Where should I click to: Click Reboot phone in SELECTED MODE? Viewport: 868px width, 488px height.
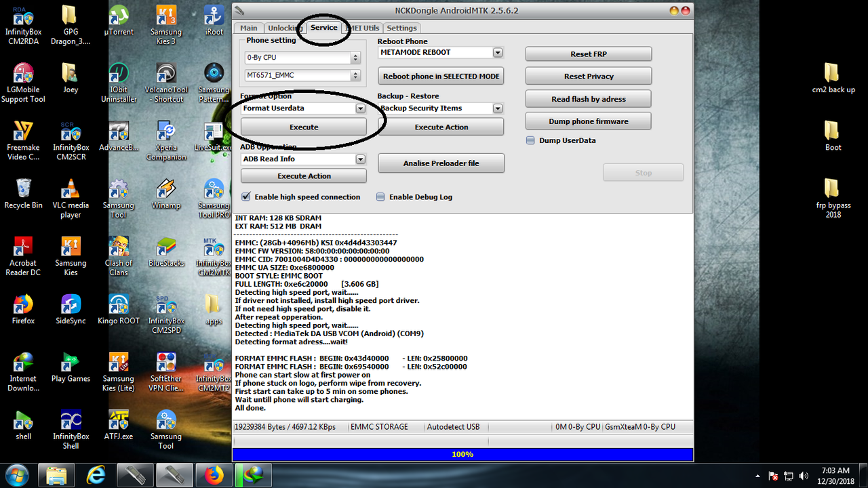[x=441, y=76]
